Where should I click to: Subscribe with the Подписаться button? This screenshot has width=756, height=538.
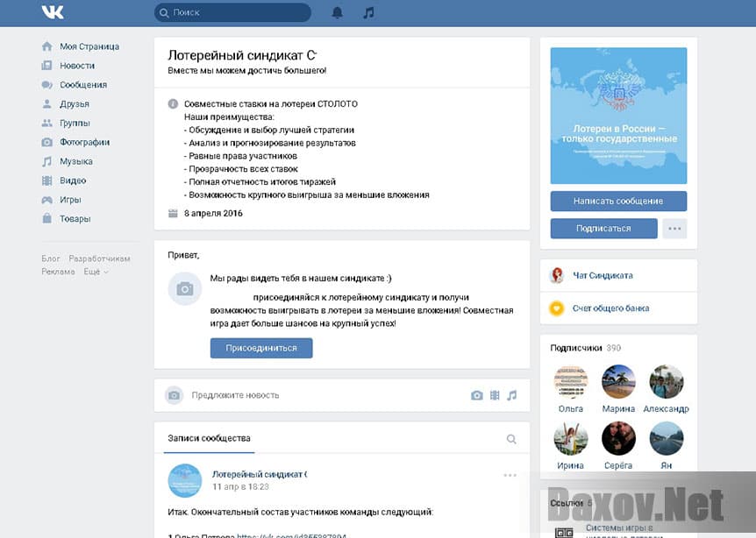point(603,229)
